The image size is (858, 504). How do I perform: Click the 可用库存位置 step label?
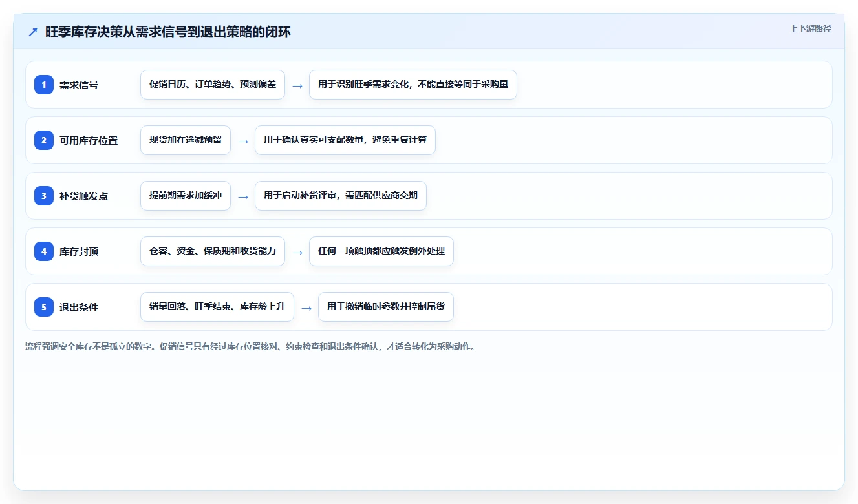click(89, 140)
